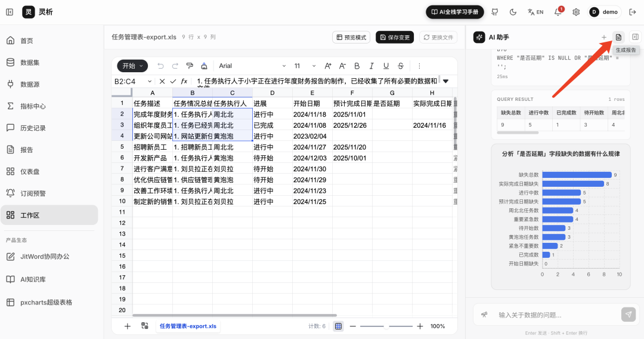This screenshot has width=644, height=339.
Task: Open 订阅预警 in sidebar
Action: 49,193
